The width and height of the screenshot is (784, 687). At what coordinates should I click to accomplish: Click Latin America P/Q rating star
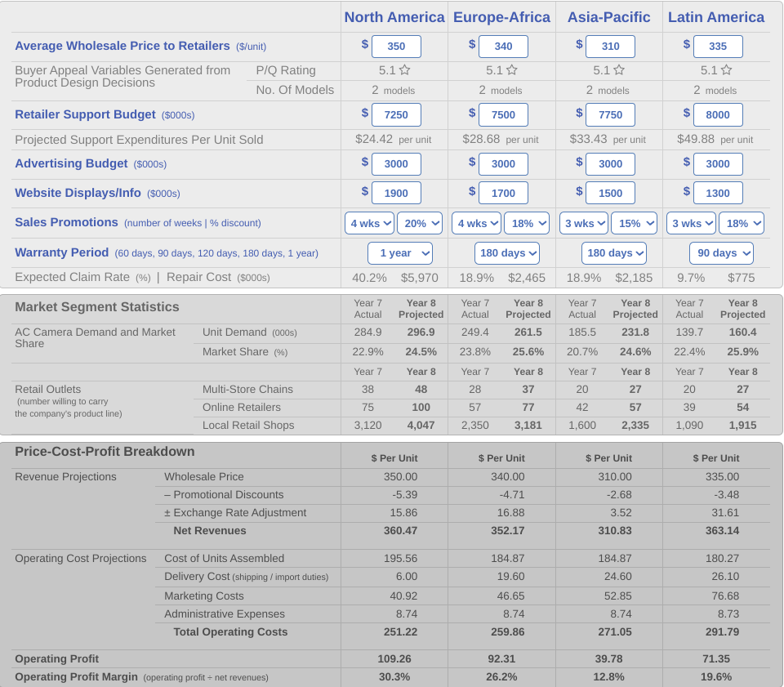click(x=727, y=70)
